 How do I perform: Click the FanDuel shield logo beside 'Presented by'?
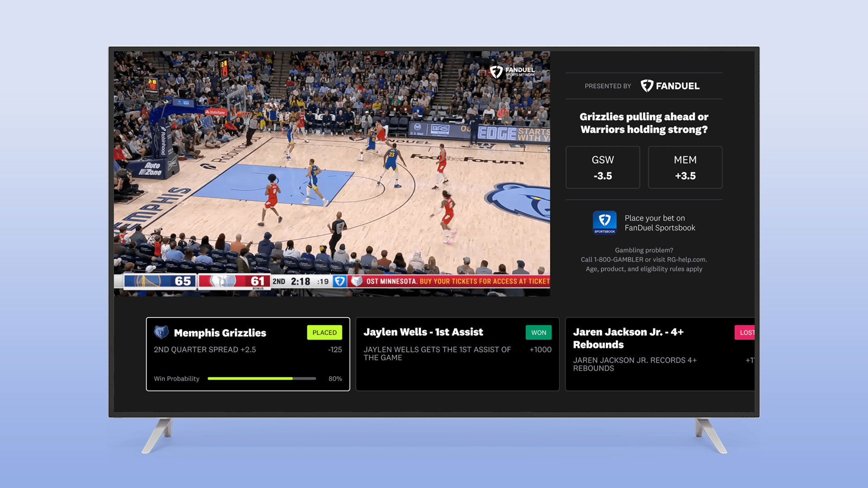(647, 86)
